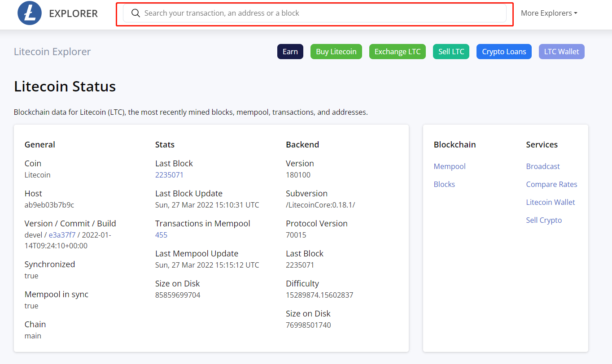
Task: Expand the More Explorers dropdown
Action: tap(549, 13)
